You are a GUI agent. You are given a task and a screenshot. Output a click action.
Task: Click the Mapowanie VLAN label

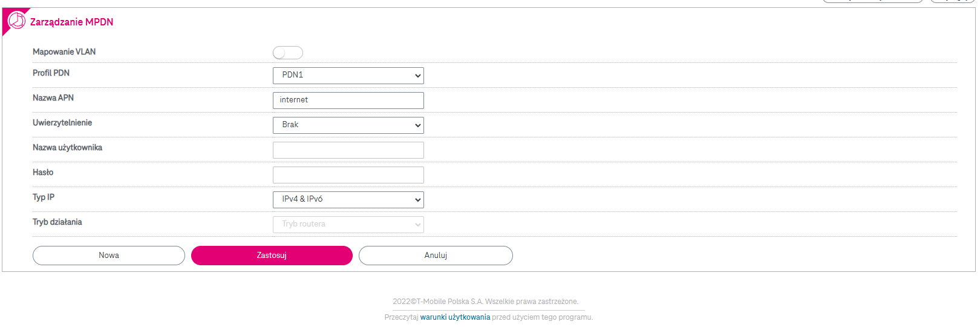click(64, 52)
